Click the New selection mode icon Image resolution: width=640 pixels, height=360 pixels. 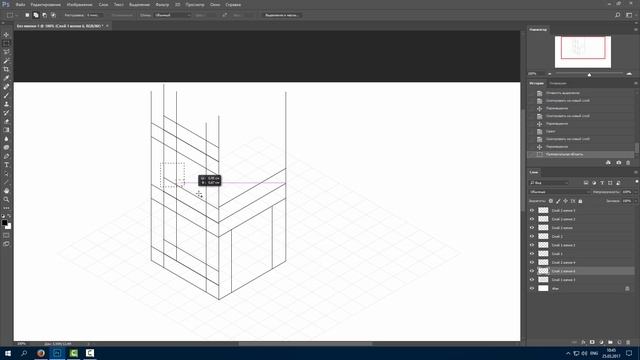click(x=27, y=15)
